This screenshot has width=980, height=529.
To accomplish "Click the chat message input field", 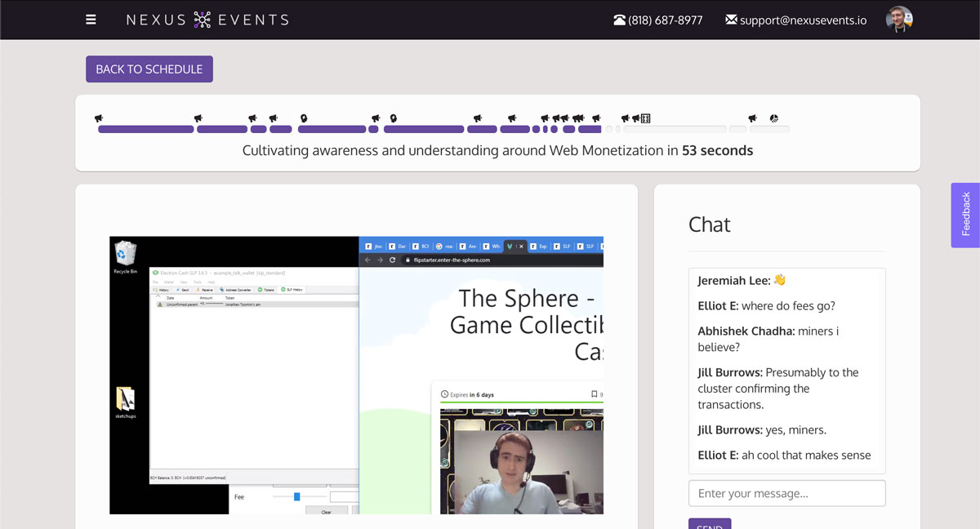I will pyautogui.click(x=786, y=493).
